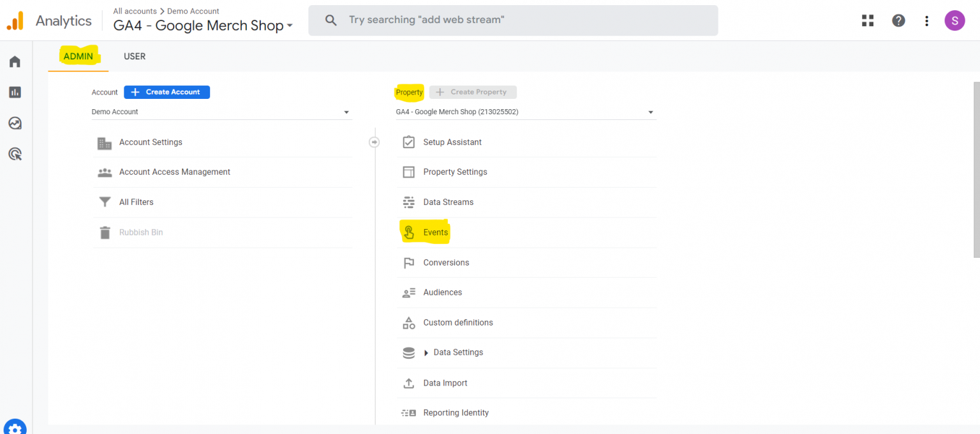Open the Google apps grid icon
The height and width of the screenshot is (434, 980).
coord(868,20)
